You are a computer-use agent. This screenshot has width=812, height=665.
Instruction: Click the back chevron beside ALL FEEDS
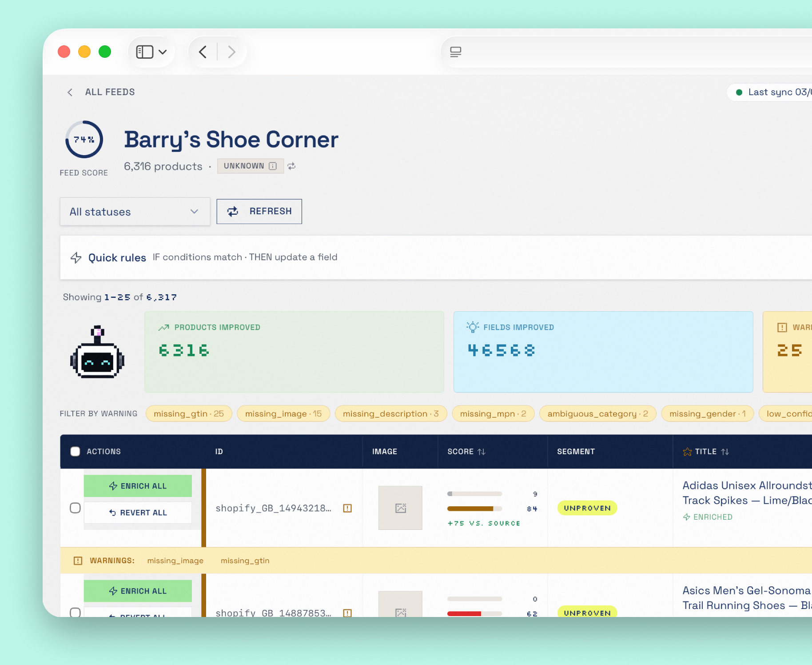point(70,92)
